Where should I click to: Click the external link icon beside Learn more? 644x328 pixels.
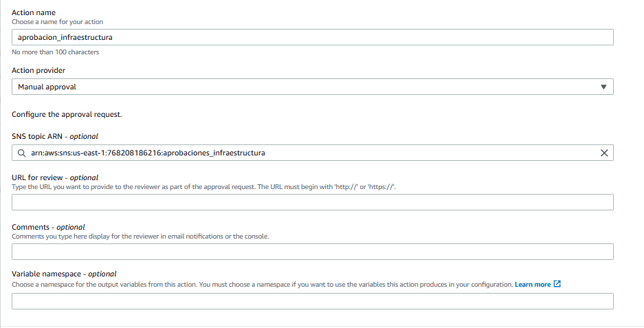tap(557, 284)
